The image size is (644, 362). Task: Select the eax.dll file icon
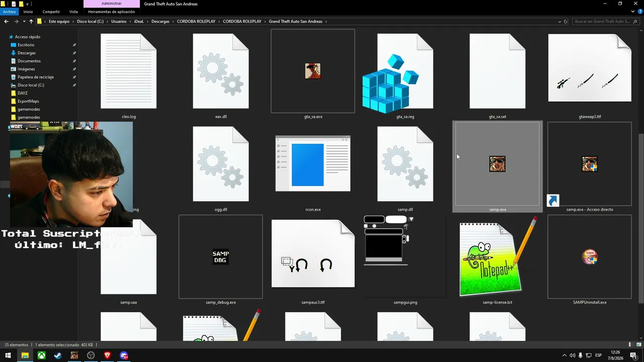(220, 71)
